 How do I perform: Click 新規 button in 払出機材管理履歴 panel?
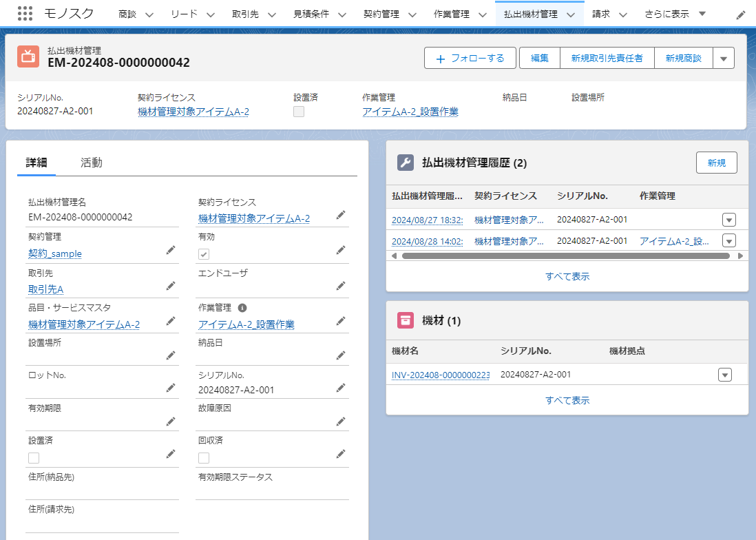716,163
